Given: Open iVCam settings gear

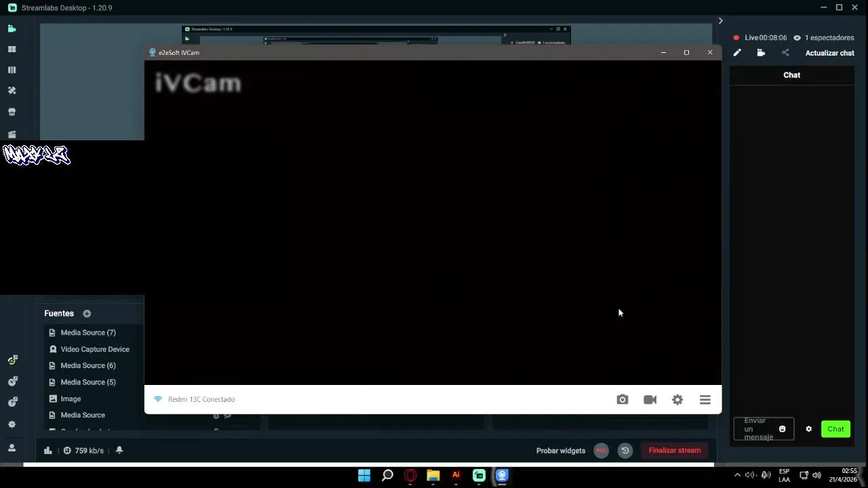Looking at the screenshot, I should click(x=677, y=400).
